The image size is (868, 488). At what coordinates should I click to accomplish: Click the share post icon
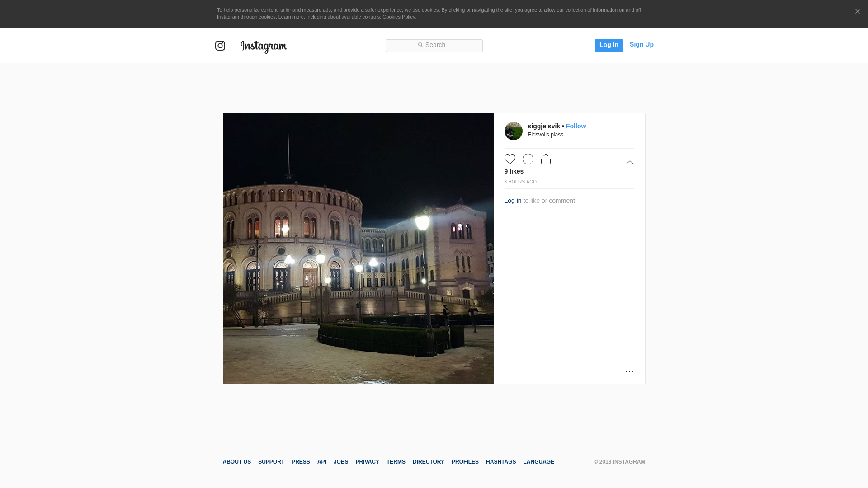coord(546,159)
